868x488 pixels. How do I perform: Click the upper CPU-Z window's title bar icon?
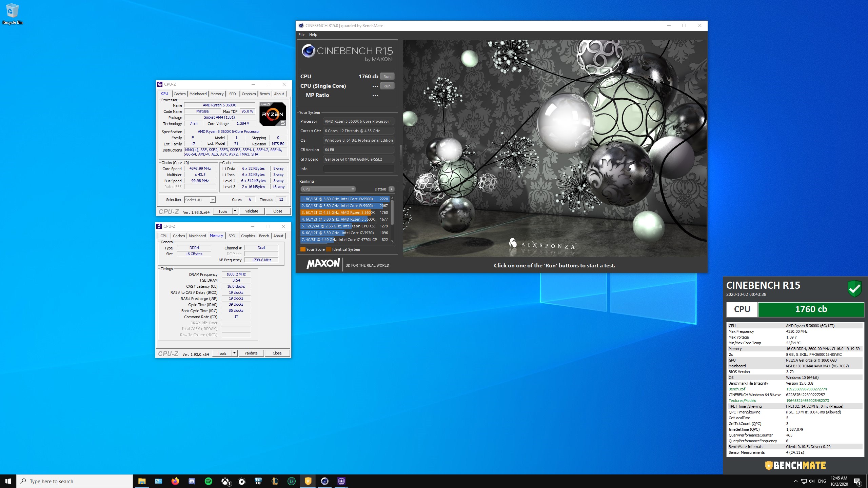160,84
